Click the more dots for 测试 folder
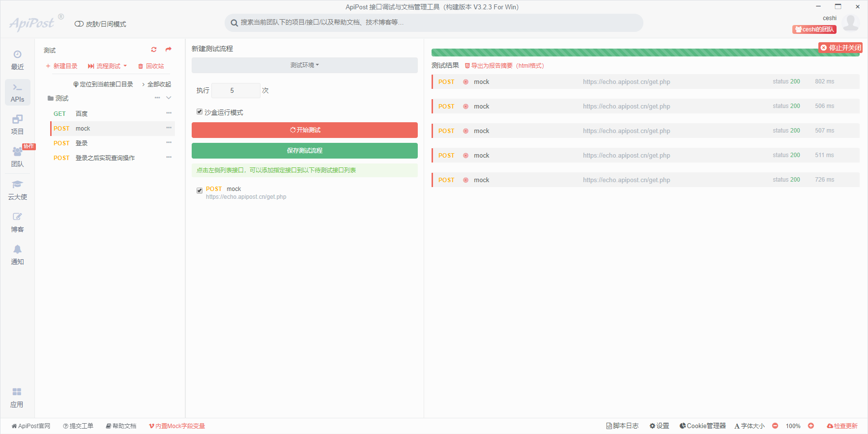This screenshot has height=434, width=868. [x=157, y=98]
